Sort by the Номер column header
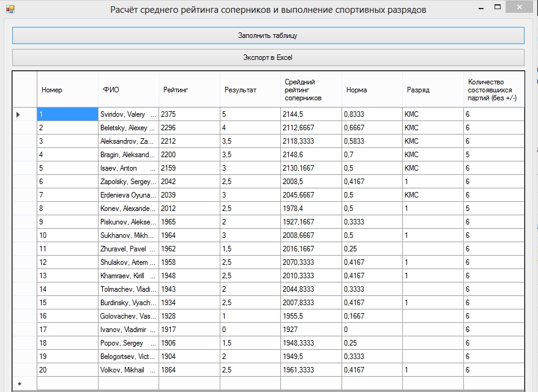The height and width of the screenshot is (392, 538). coord(67,89)
